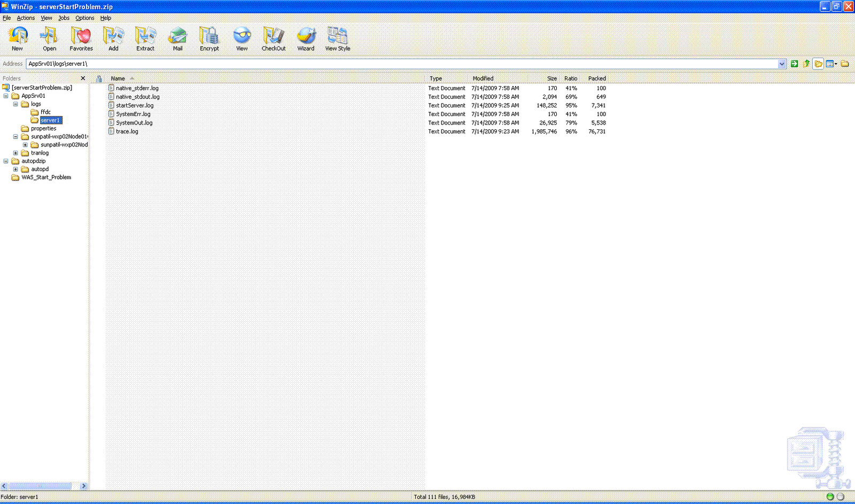The height and width of the screenshot is (504, 855).
Task: Close the Folders pane
Action: [83, 78]
